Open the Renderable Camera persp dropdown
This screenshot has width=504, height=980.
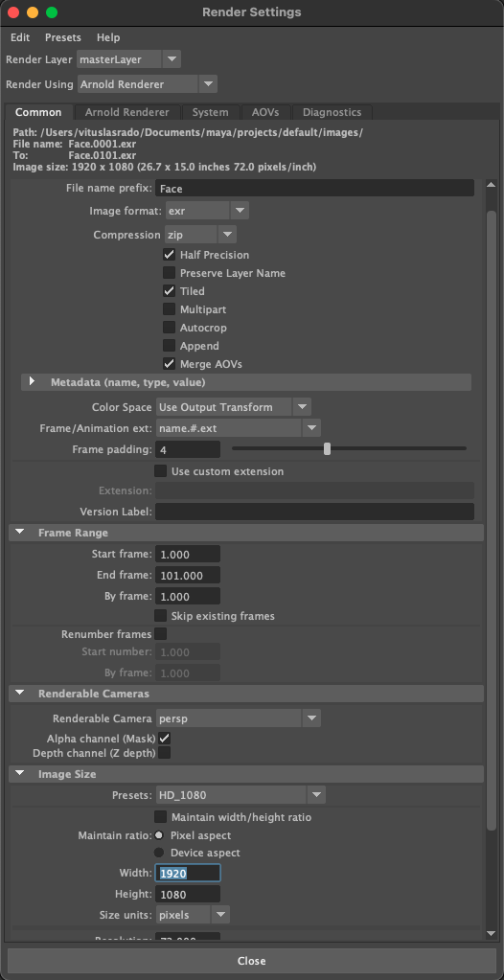tap(239, 718)
